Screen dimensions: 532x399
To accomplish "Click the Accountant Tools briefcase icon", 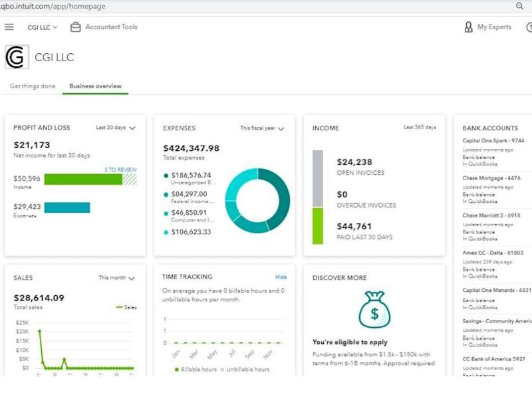I will point(75,27).
